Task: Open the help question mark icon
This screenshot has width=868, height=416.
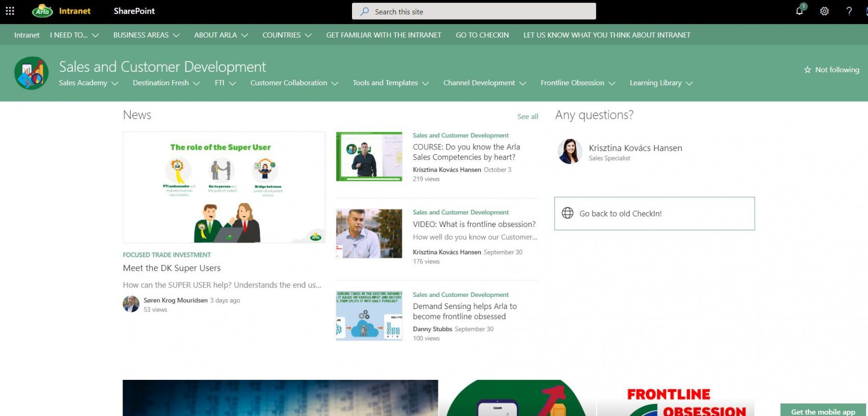Action: click(849, 11)
